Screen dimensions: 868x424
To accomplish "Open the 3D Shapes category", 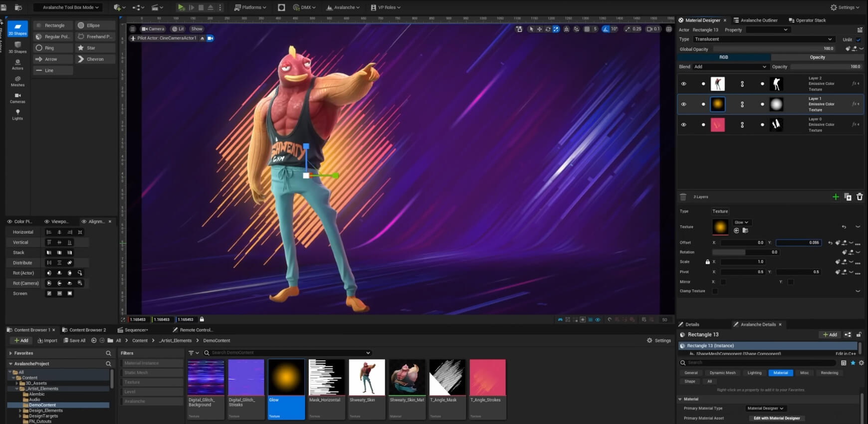I will tap(17, 47).
